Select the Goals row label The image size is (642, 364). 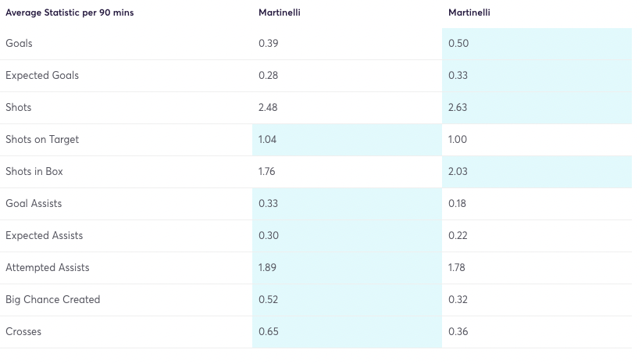tap(19, 44)
